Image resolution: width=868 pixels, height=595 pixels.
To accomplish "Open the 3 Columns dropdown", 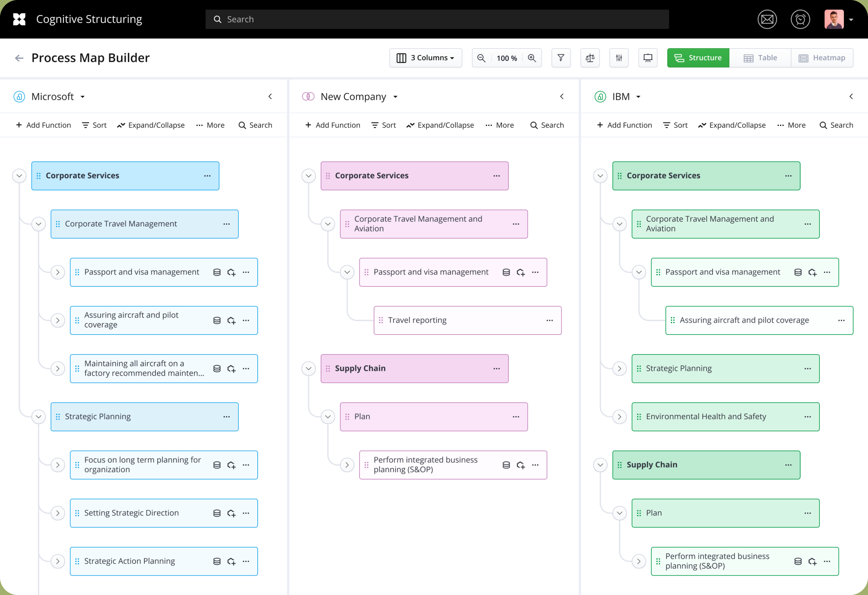I will click(x=425, y=58).
